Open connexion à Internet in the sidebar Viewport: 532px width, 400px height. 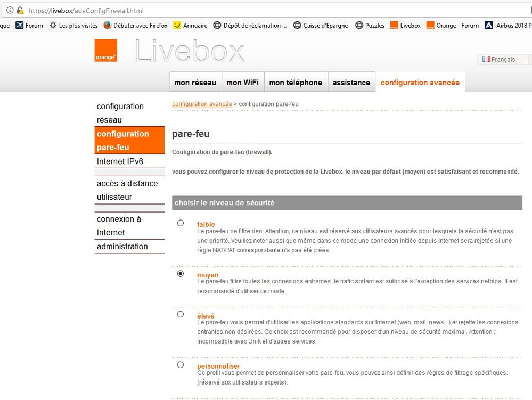click(x=129, y=226)
